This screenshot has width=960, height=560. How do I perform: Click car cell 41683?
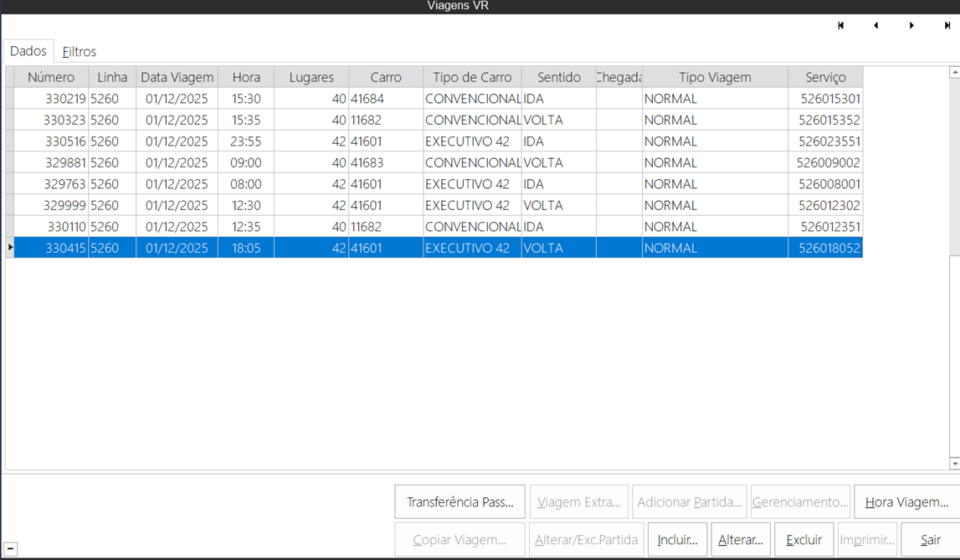click(x=386, y=162)
